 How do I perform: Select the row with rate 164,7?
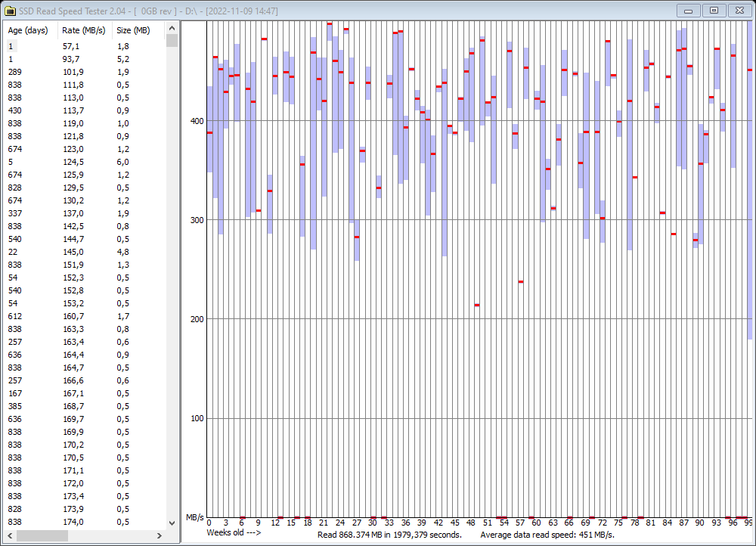(x=85, y=368)
